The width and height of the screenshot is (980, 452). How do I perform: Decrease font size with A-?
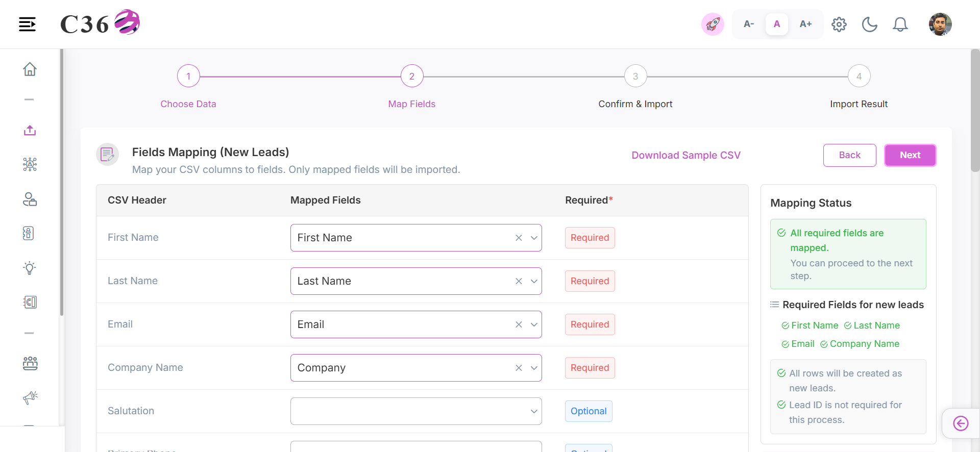pos(749,24)
